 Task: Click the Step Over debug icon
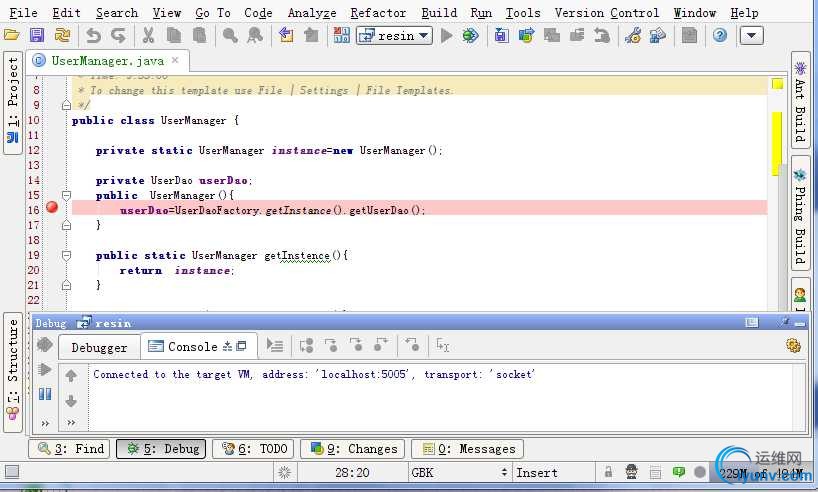tap(306, 345)
